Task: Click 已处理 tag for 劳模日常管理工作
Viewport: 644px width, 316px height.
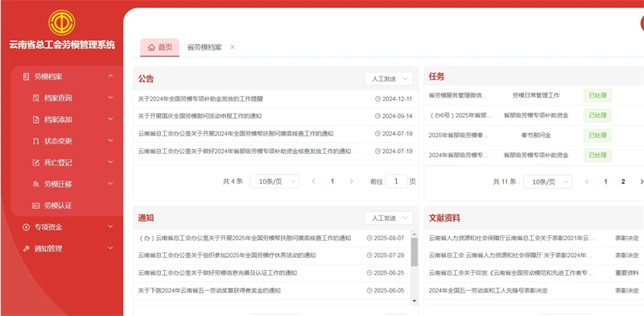Action: click(597, 95)
